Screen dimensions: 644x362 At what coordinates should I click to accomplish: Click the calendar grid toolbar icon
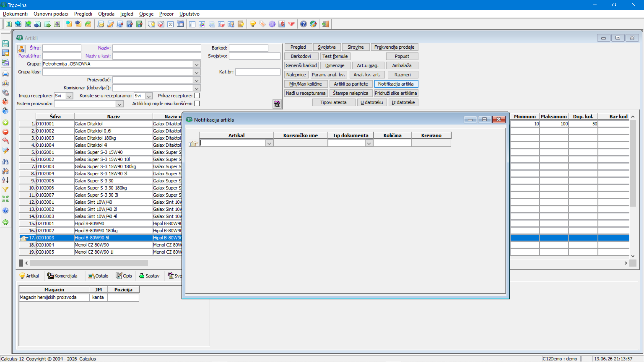180,24
